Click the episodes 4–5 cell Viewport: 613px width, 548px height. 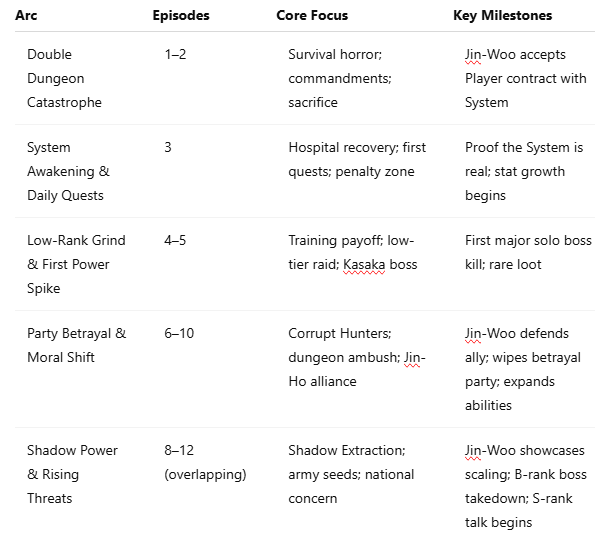pos(176,240)
